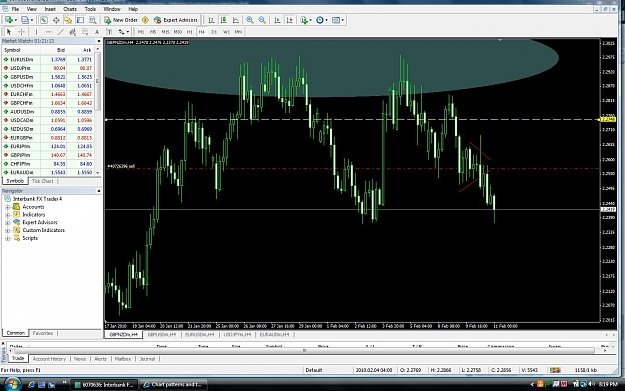Viewport: 625px width, 391px height.
Task: Expand the Accounts tree node
Action: (x=7, y=207)
